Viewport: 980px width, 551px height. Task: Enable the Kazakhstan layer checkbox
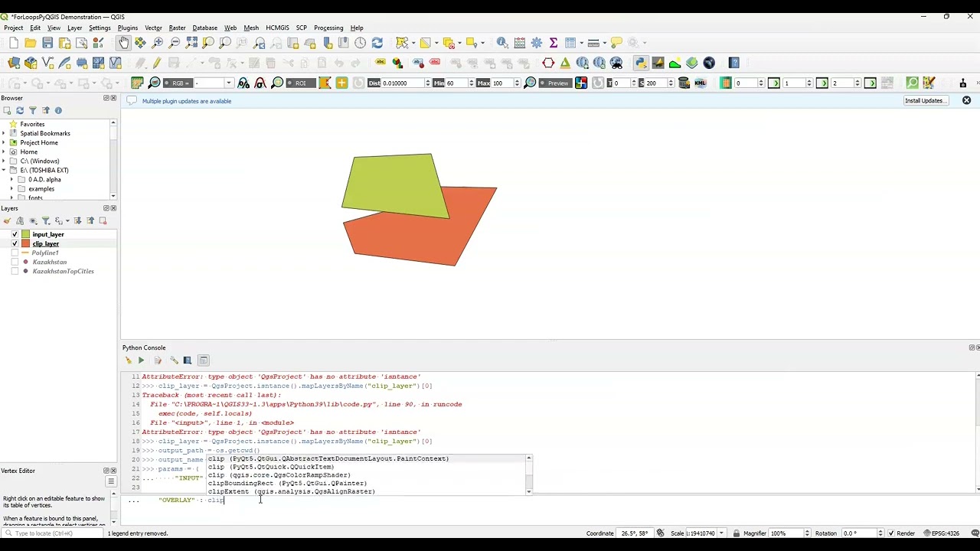point(15,262)
